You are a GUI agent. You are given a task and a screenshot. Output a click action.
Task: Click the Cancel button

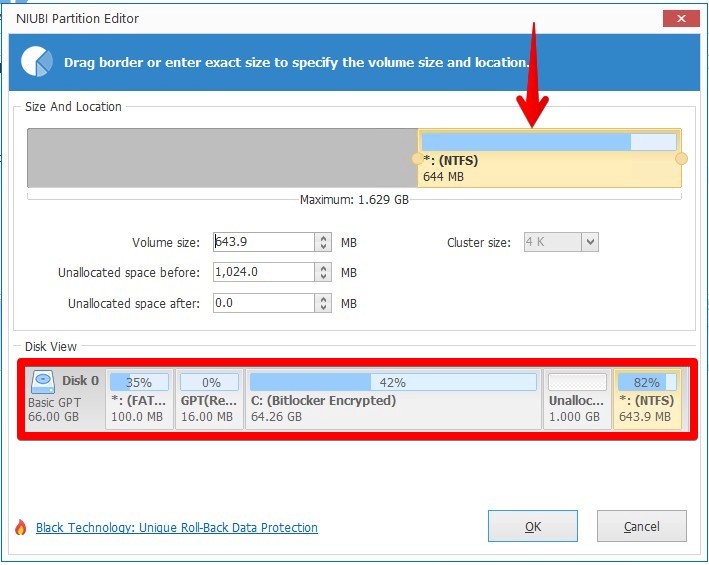click(642, 526)
